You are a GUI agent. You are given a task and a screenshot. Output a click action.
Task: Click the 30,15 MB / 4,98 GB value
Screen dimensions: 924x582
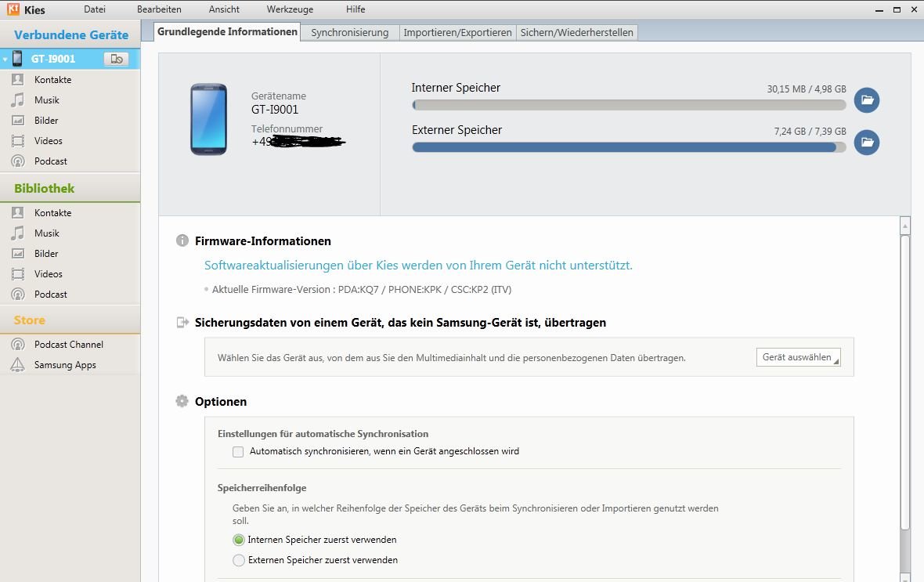[x=806, y=89]
